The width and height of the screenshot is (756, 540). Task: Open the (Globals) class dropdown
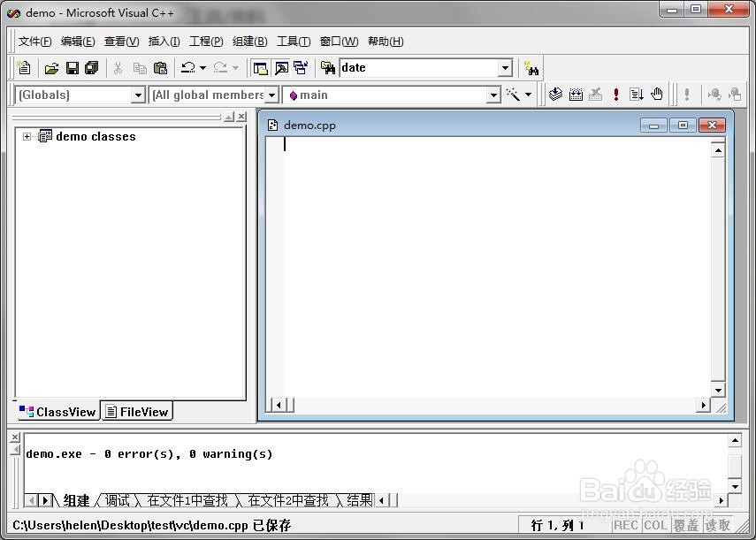coord(138,95)
